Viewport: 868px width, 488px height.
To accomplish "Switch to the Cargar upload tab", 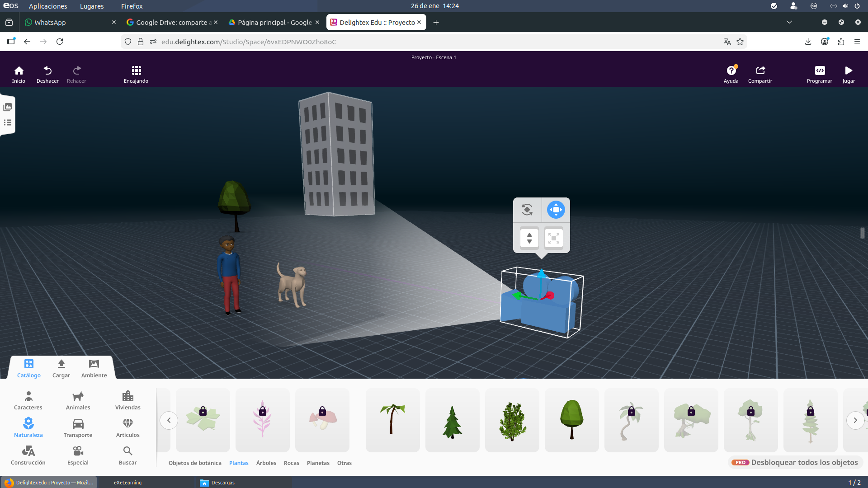I will pos(61,368).
